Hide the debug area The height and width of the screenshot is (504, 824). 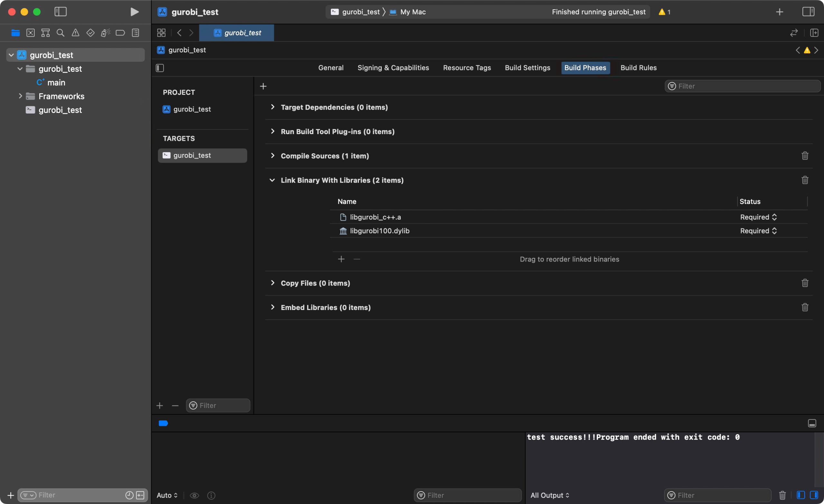click(x=812, y=423)
